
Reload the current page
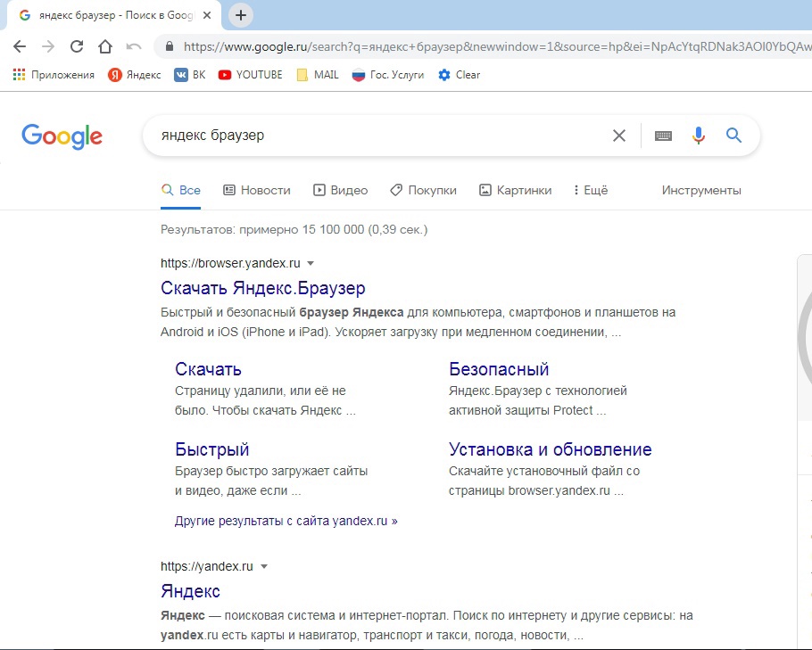pos(77,46)
